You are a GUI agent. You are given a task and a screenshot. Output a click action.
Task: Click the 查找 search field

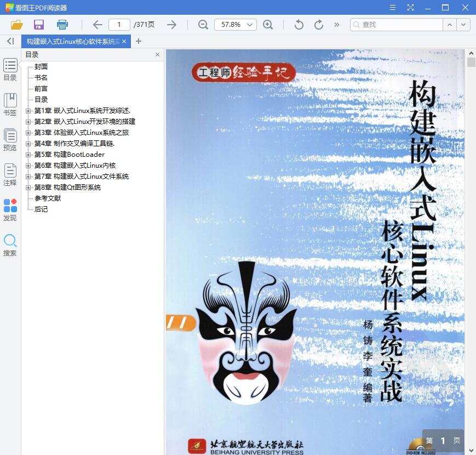[397, 25]
